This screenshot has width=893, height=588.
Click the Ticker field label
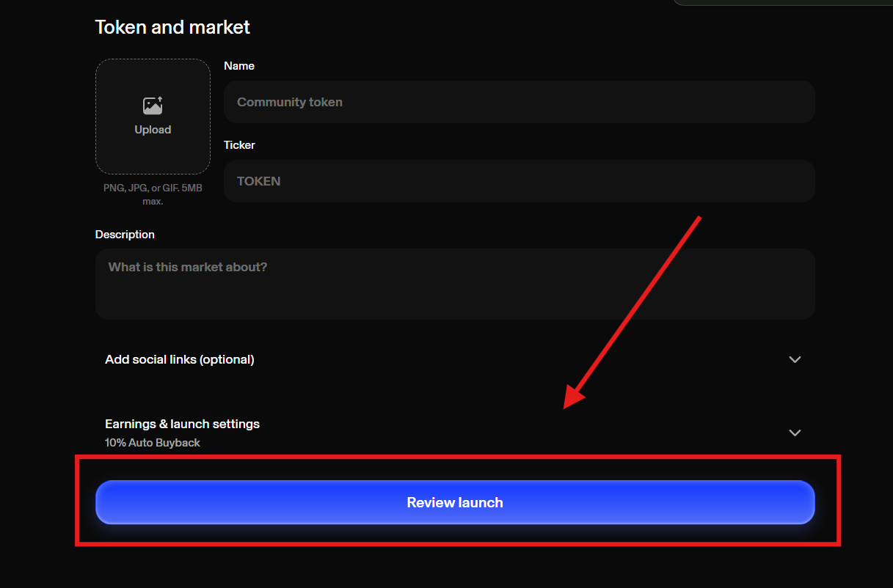click(239, 145)
